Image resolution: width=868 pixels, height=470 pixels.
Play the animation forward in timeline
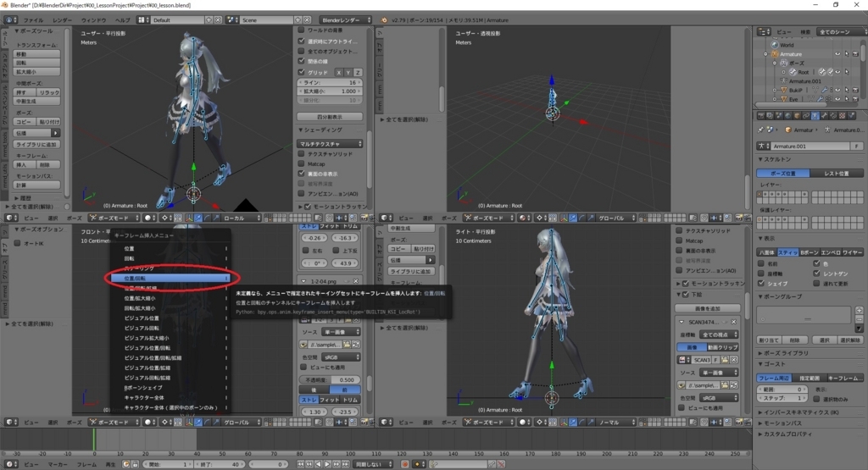pyautogui.click(x=327, y=464)
